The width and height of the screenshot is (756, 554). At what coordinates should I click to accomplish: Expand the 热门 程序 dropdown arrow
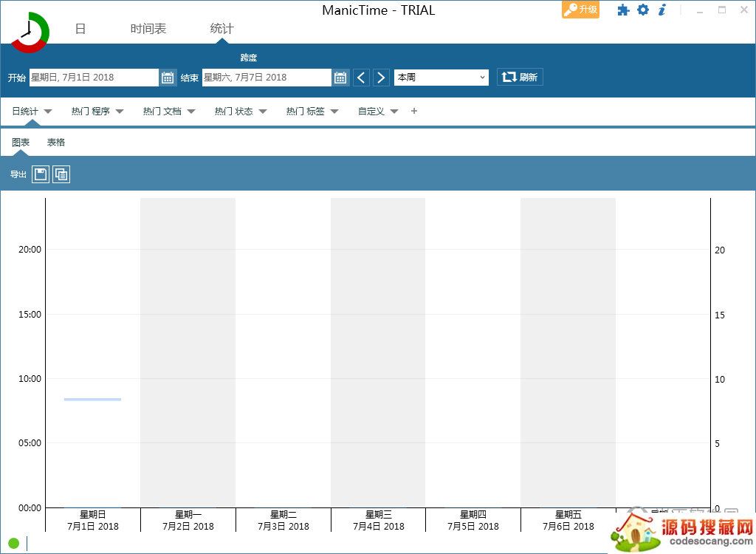[x=120, y=112]
